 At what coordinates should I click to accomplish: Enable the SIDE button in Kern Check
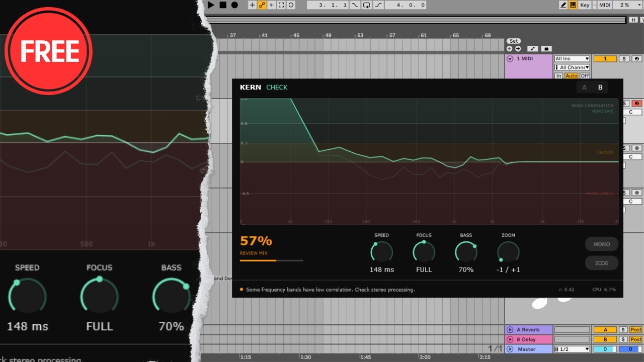tap(602, 263)
